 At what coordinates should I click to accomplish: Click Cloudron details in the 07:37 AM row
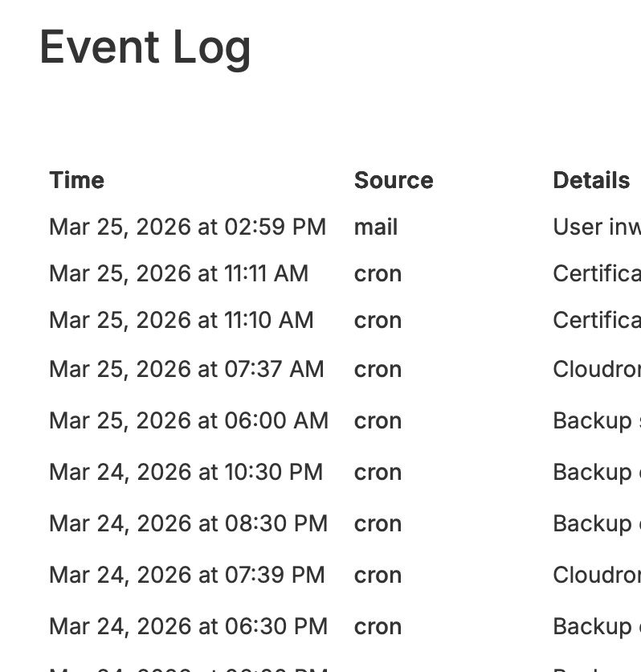tap(596, 370)
